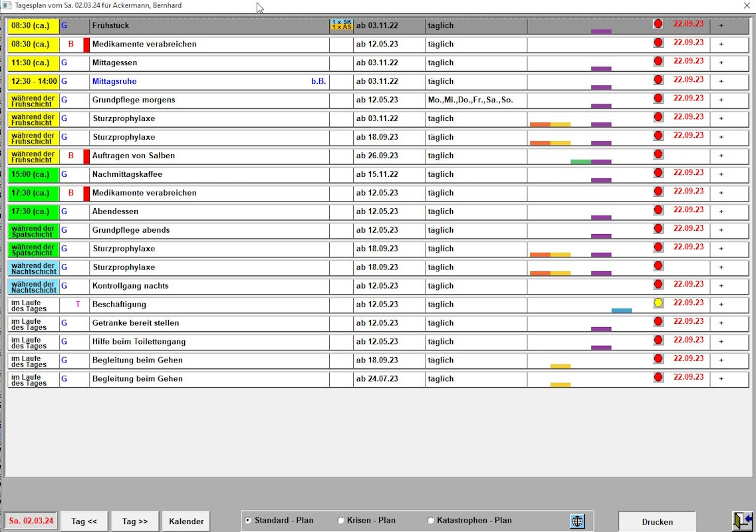Click the red marker bar beside Auftragen von Salben

[x=86, y=156]
